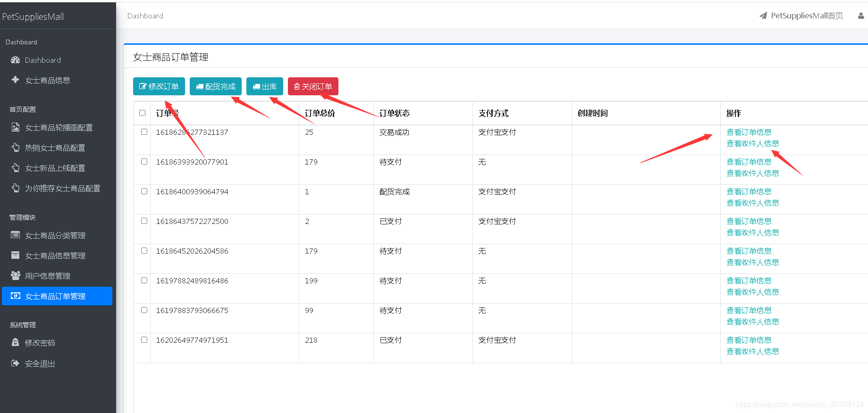The width and height of the screenshot is (868, 413).
Task: Click the 出库 button
Action: point(265,86)
